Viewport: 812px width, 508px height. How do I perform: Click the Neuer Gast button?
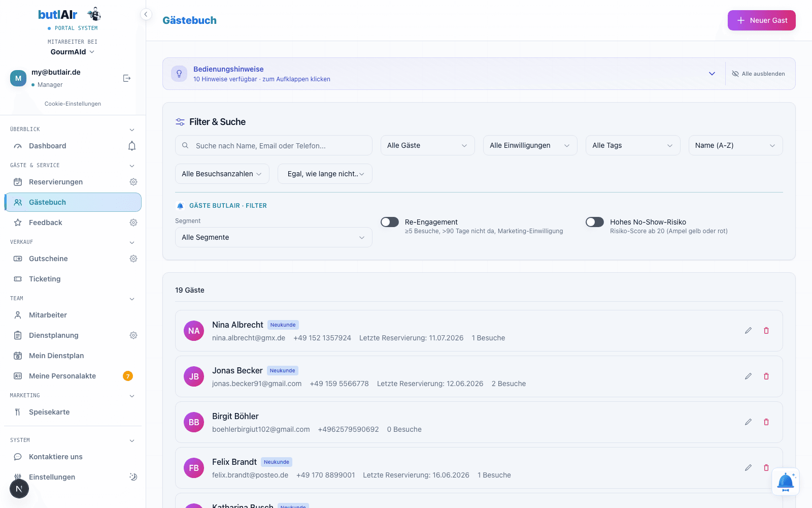[x=762, y=20]
